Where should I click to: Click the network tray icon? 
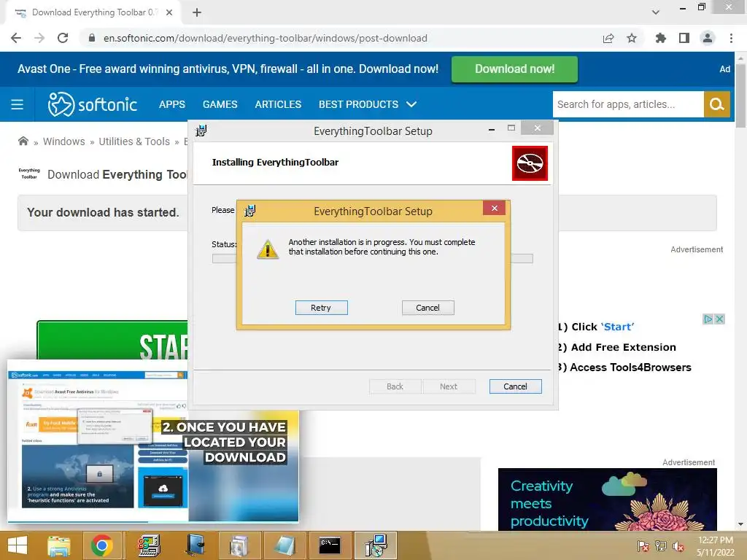point(660,546)
